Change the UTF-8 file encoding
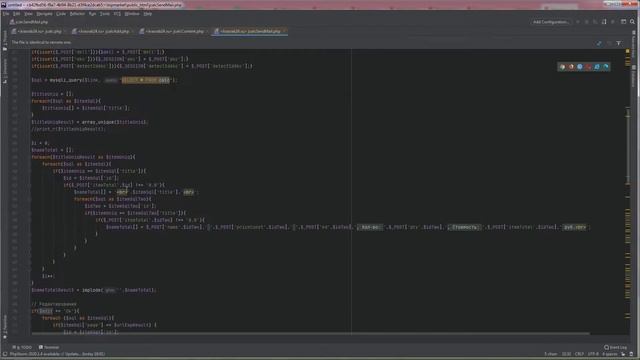 (593, 354)
